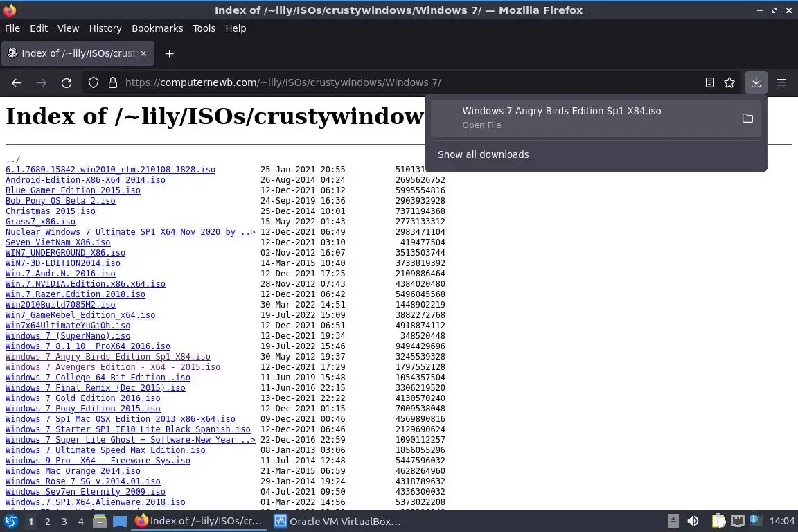Click the 6.1.7680.15842.win2010_rtm ISO link

coord(110,170)
